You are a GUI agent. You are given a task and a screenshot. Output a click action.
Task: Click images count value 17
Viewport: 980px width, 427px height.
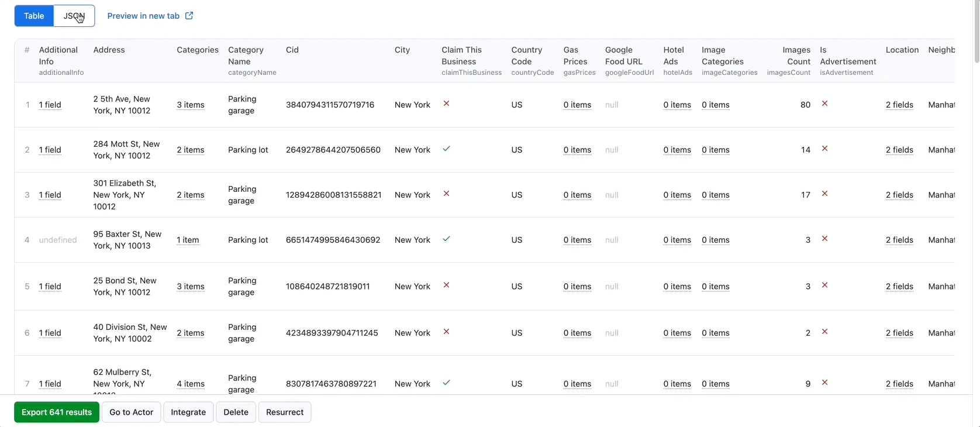tap(806, 195)
